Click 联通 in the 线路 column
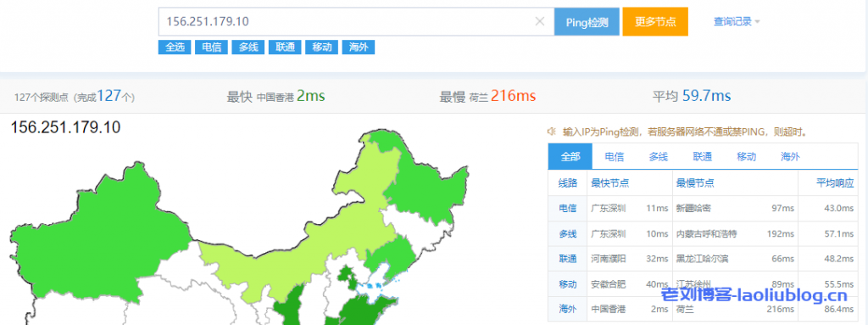This screenshot has width=868, height=325. click(567, 259)
